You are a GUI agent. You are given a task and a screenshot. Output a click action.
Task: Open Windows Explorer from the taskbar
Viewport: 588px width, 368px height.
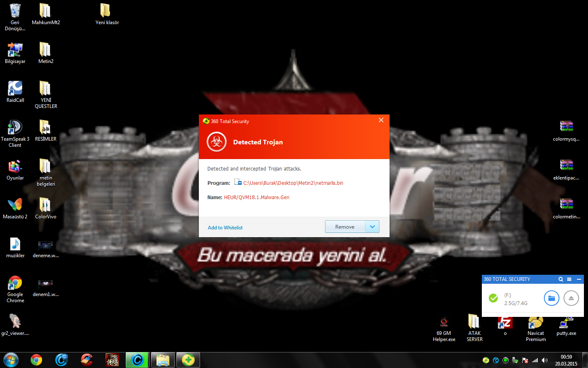coord(163,360)
